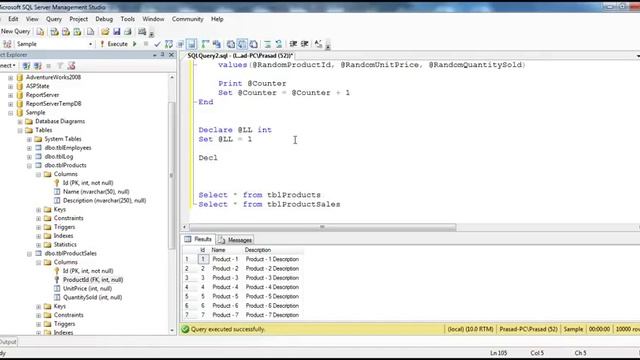Open the Sample database dropdown
The width and height of the screenshot is (640, 360).
(90, 44)
